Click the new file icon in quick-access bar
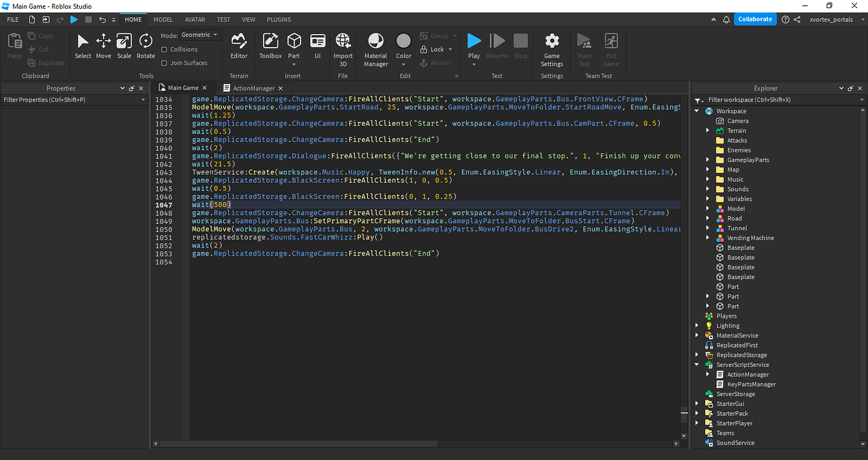 tap(32, 19)
